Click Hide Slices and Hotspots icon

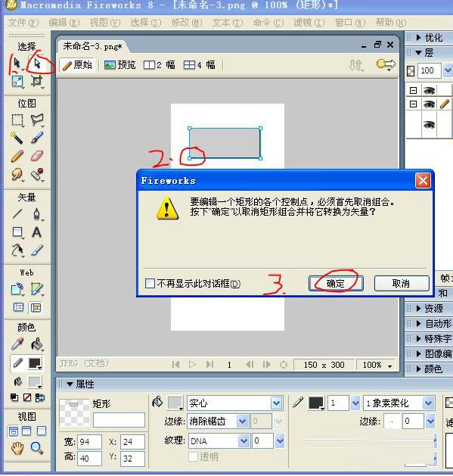18,307
